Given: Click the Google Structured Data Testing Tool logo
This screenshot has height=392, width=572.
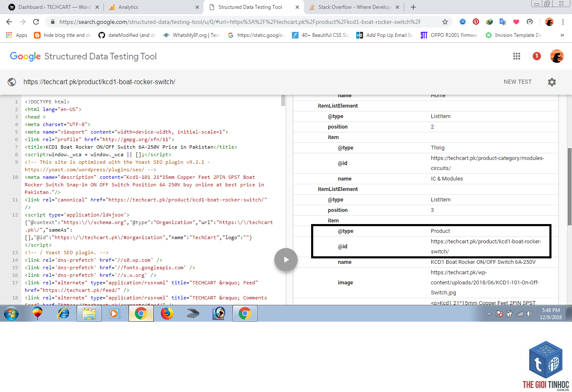Looking at the screenshot, I should pyautogui.click(x=83, y=56).
